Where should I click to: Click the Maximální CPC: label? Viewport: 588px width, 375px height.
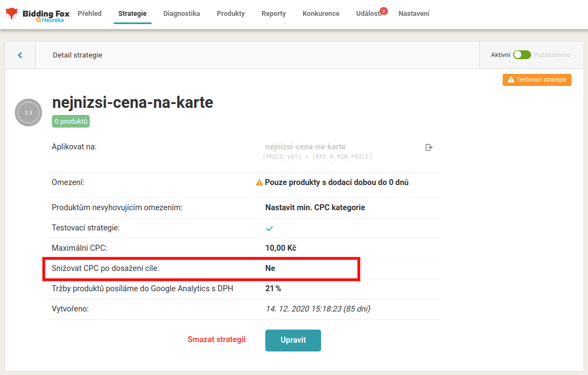[79, 248]
